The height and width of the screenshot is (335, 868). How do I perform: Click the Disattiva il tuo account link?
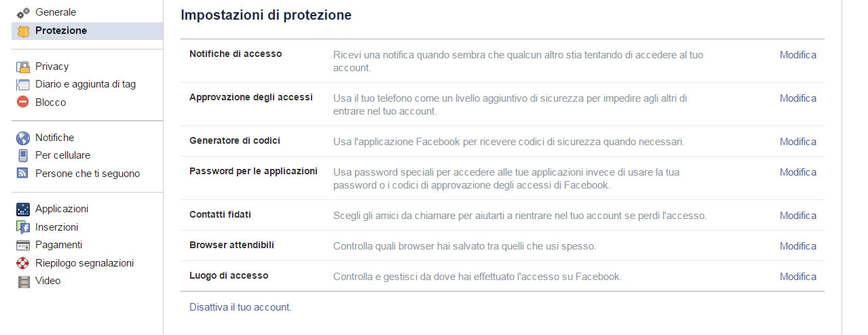point(240,307)
